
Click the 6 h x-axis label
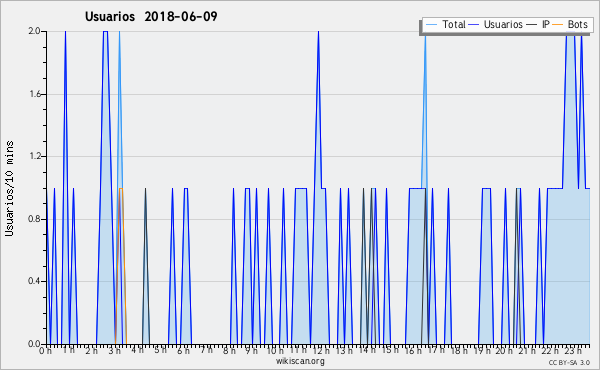pyautogui.click(x=183, y=350)
